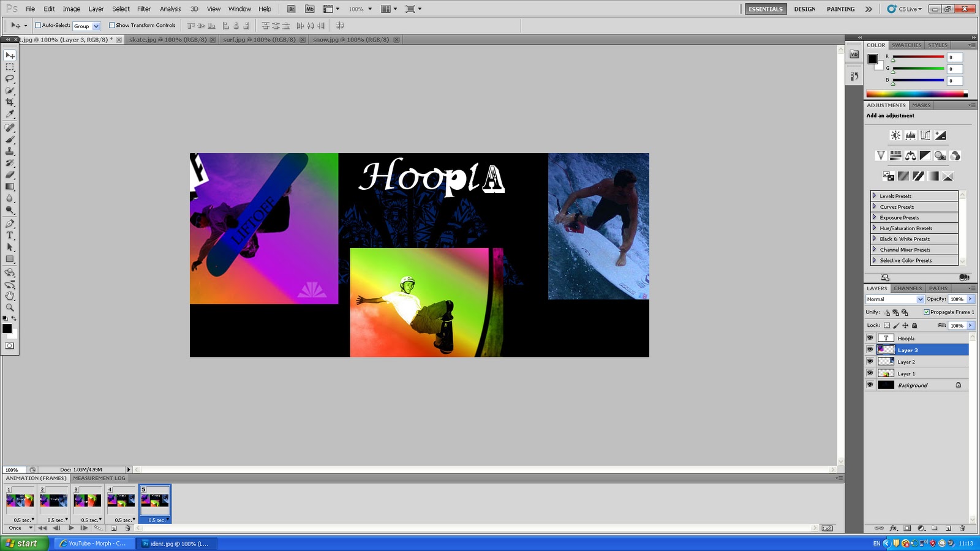Expand Curves Presets list

(x=874, y=206)
